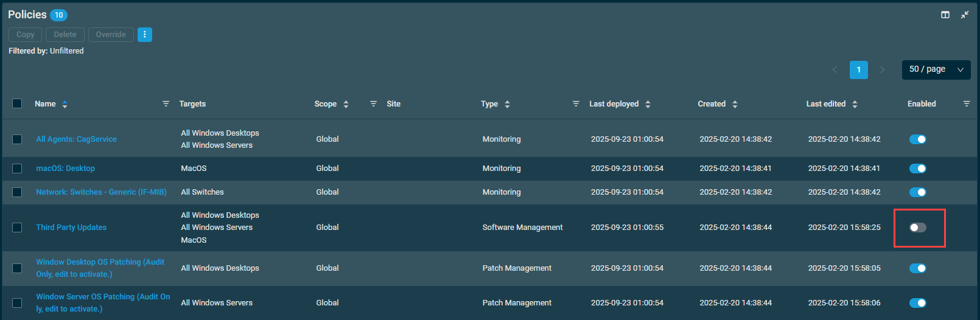Screen dimensions: 980x320
Task: Open the Name column filter icon
Action: [x=166, y=104]
